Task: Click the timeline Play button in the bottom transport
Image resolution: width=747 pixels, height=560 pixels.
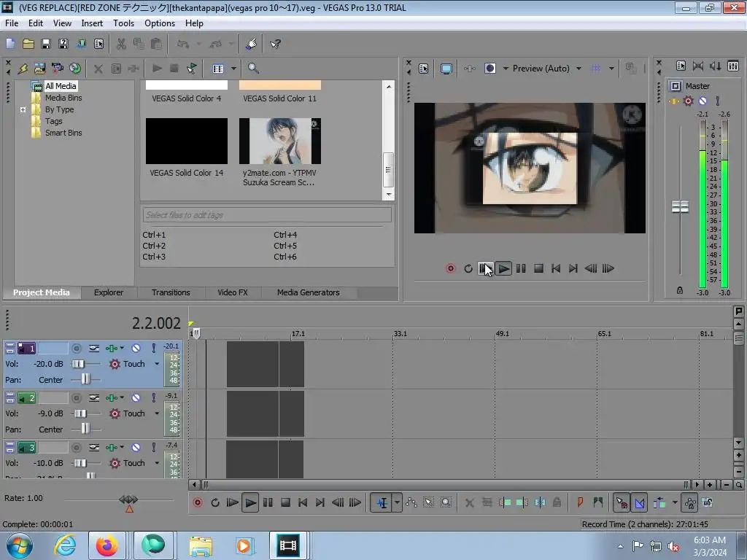Action: coord(250,502)
